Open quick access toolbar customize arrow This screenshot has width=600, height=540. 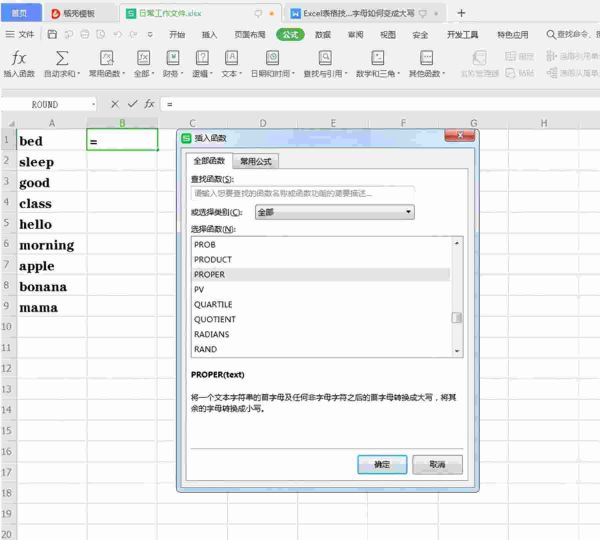coord(150,34)
